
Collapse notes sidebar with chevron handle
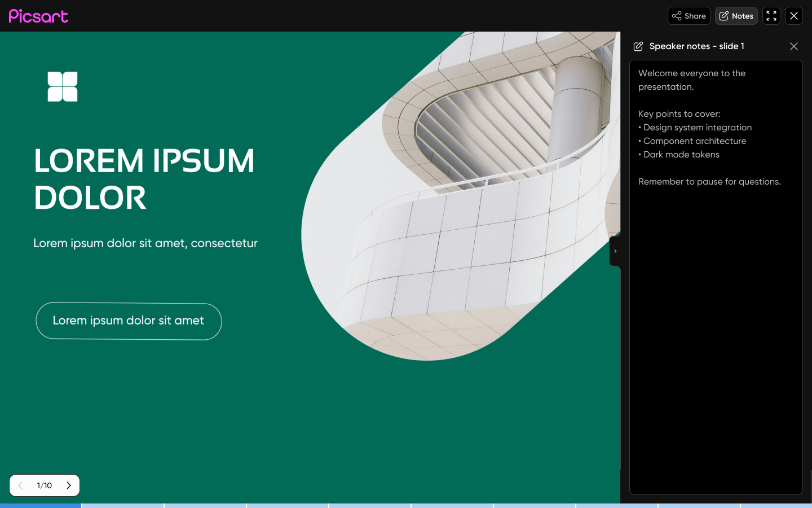coord(615,251)
